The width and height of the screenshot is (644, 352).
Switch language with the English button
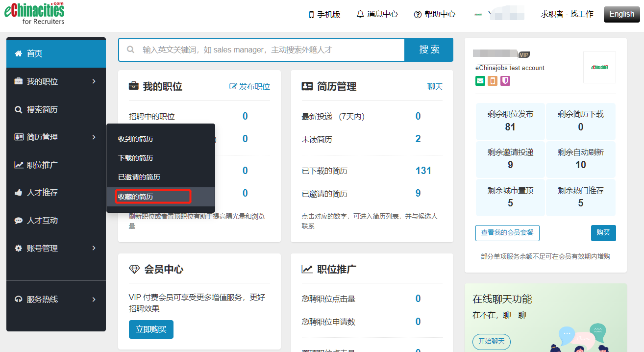pos(621,14)
